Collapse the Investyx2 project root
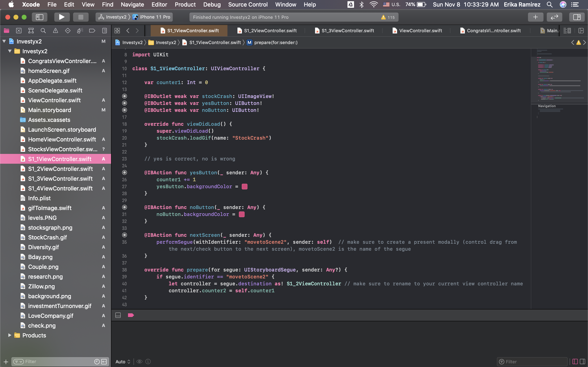The height and width of the screenshot is (367, 588). (x=4, y=41)
